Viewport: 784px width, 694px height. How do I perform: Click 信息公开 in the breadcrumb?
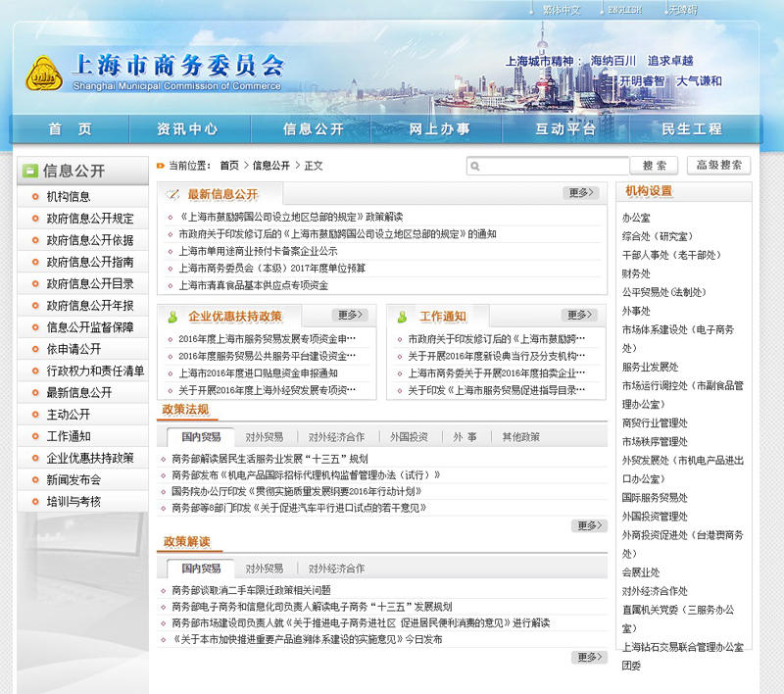(271, 166)
